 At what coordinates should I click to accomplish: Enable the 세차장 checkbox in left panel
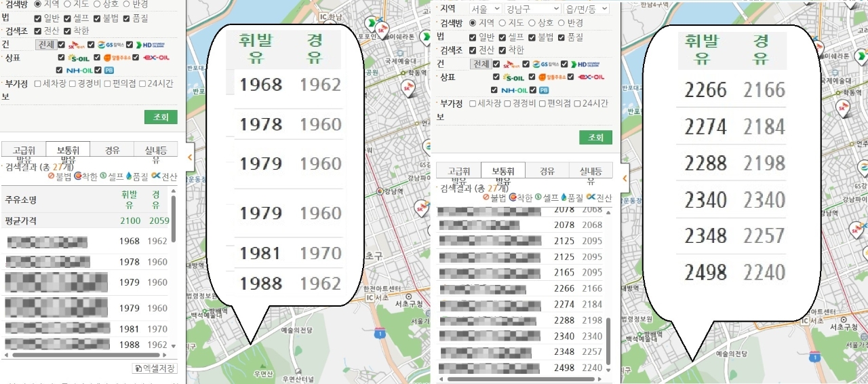point(39,83)
